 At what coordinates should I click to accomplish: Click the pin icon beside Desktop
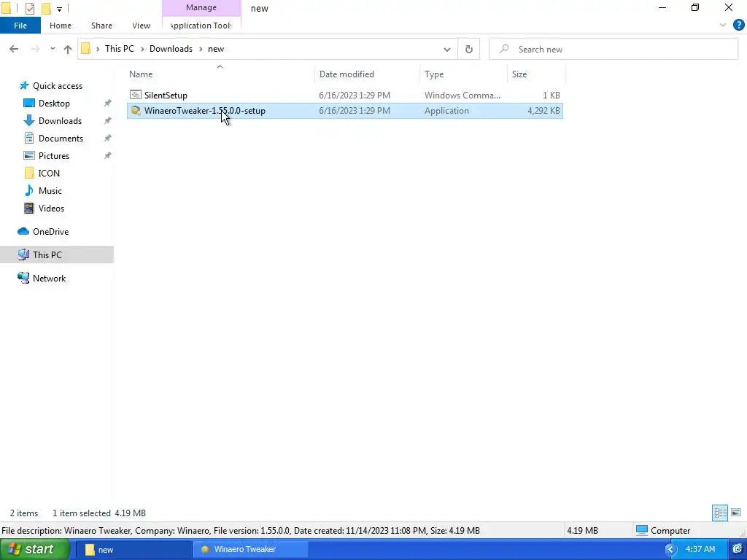point(108,104)
